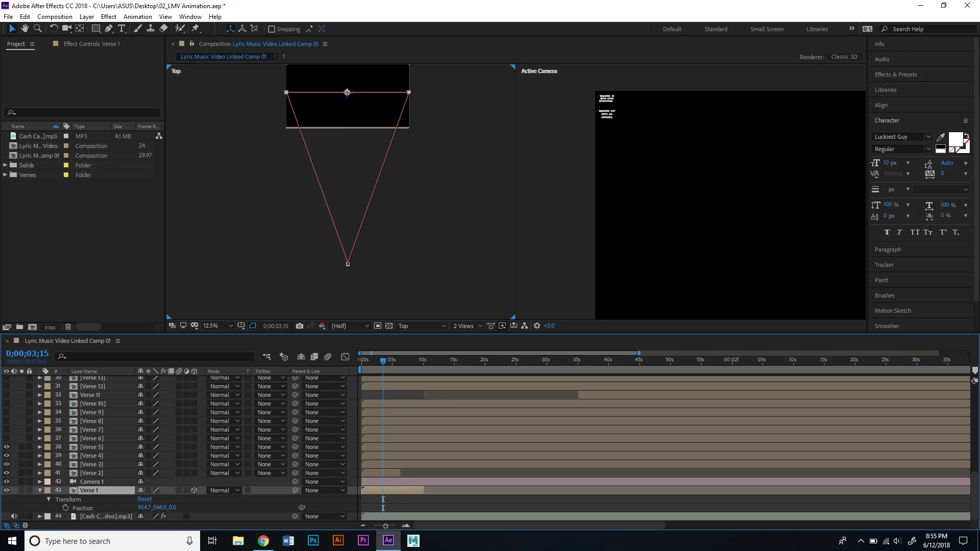Select the Pen tool
980x551 pixels.
coord(108,29)
